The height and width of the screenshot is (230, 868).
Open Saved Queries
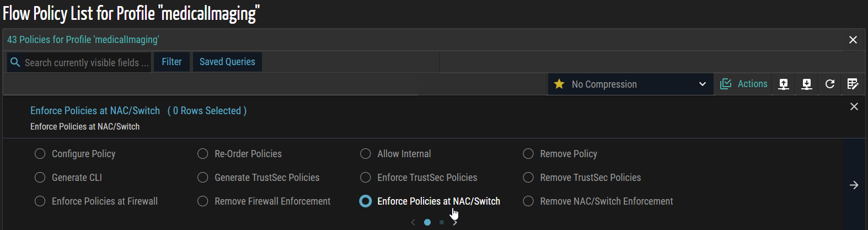coord(227,62)
